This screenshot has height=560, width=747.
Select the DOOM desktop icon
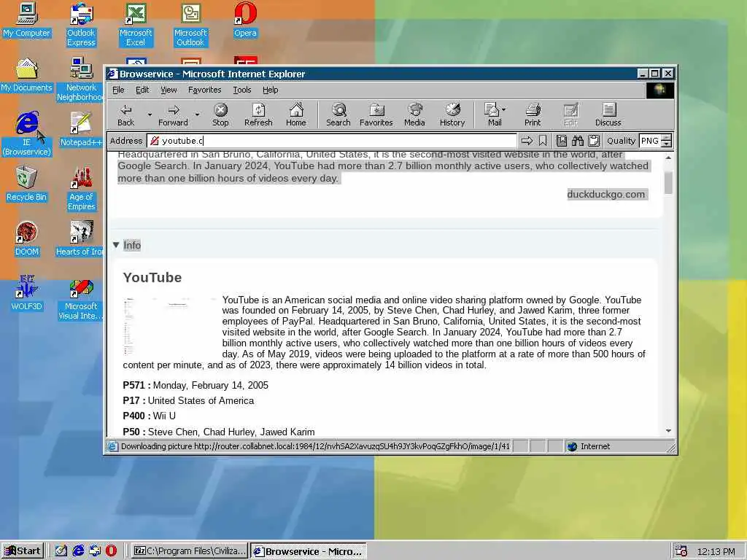pyautogui.click(x=27, y=238)
